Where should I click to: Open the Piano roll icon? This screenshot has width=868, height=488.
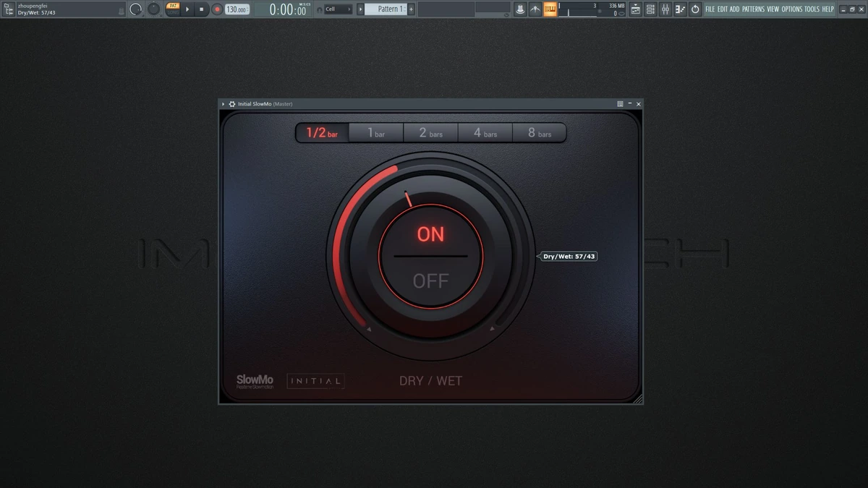click(680, 9)
